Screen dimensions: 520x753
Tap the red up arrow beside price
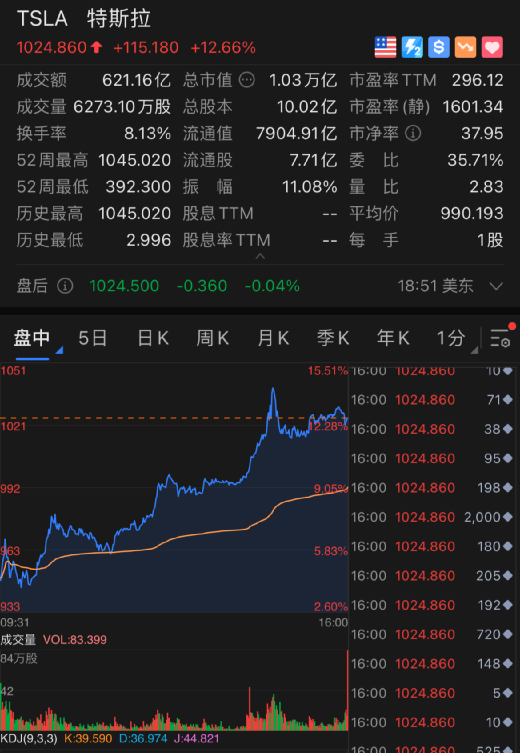coord(97,47)
